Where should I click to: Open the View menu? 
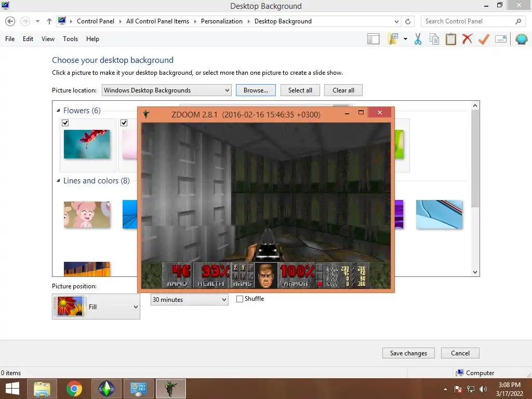(48, 39)
